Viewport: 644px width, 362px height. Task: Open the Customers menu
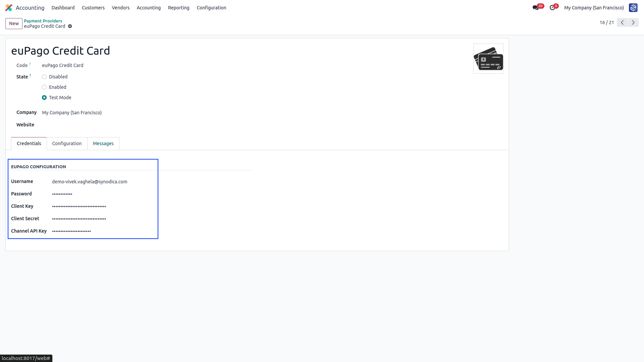(93, 7)
